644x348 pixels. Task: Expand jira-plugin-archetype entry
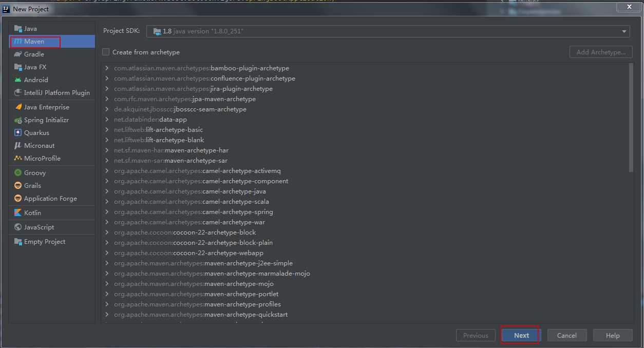click(x=107, y=89)
